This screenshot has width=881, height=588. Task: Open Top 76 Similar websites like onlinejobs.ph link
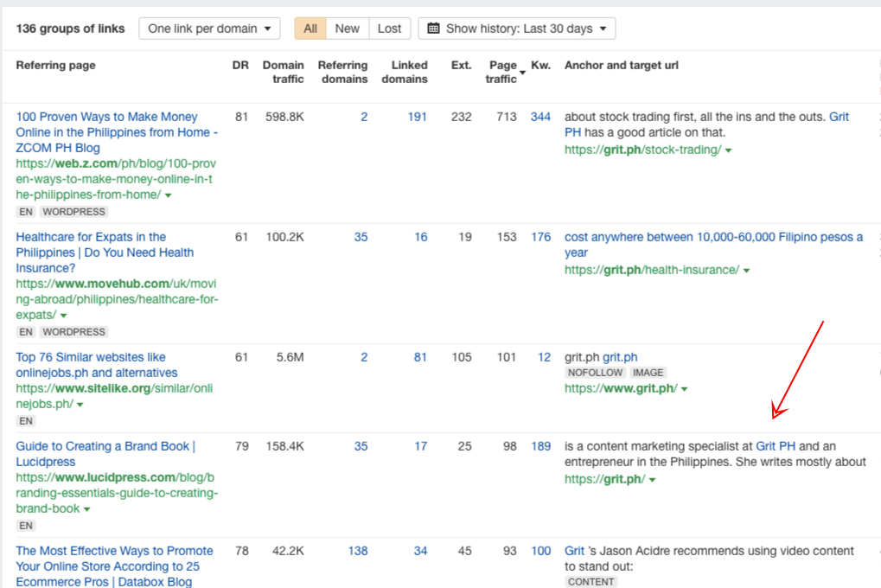point(96,365)
